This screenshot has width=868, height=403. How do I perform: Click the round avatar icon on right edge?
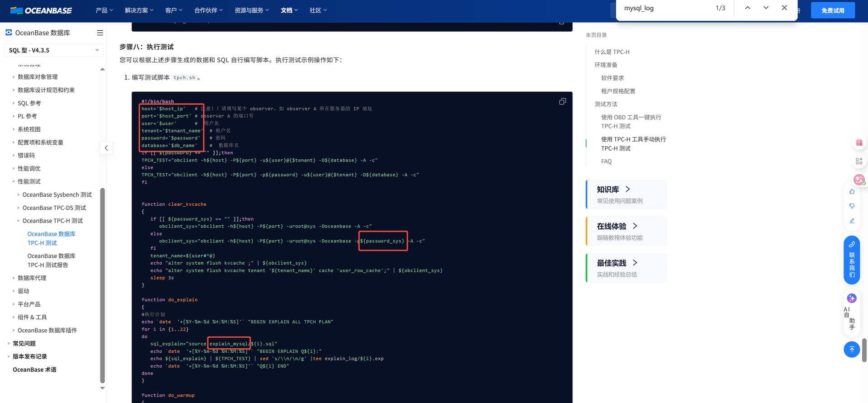click(x=859, y=180)
